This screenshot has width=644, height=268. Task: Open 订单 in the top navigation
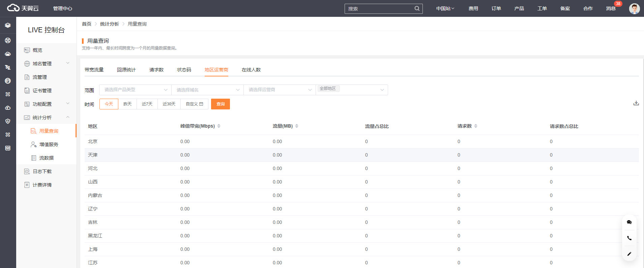496,8
